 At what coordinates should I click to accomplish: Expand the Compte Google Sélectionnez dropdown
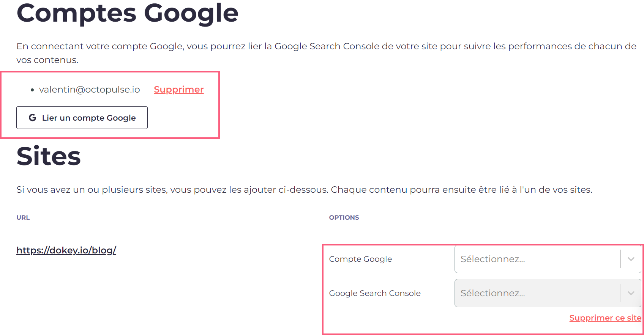pyautogui.click(x=548, y=259)
